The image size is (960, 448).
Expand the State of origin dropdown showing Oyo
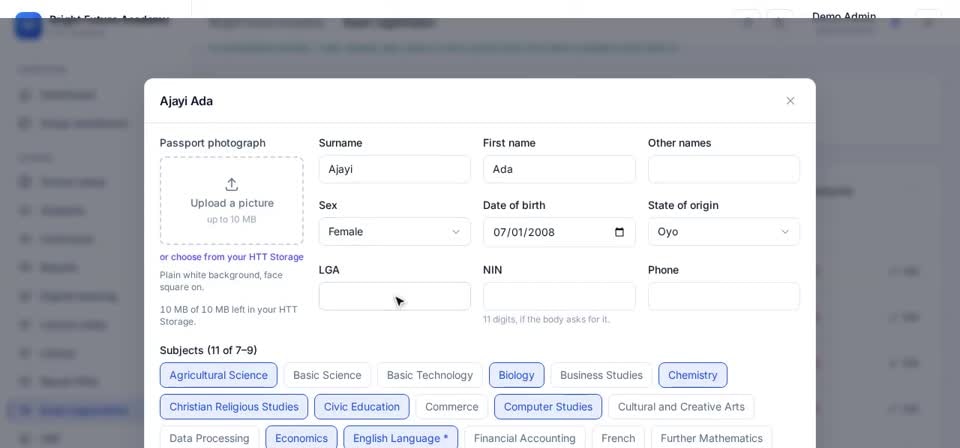724,232
